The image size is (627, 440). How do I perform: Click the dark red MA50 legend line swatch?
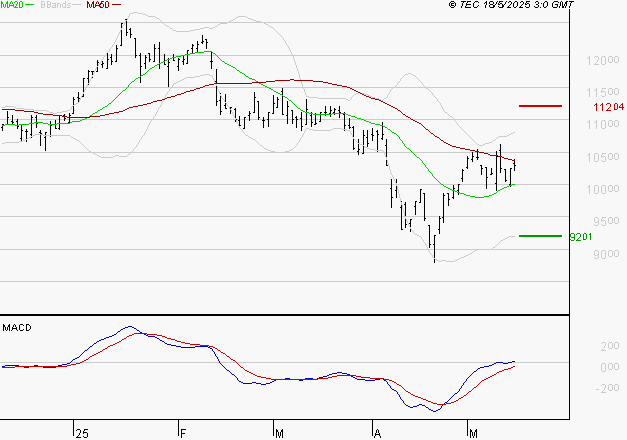pos(116,5)
